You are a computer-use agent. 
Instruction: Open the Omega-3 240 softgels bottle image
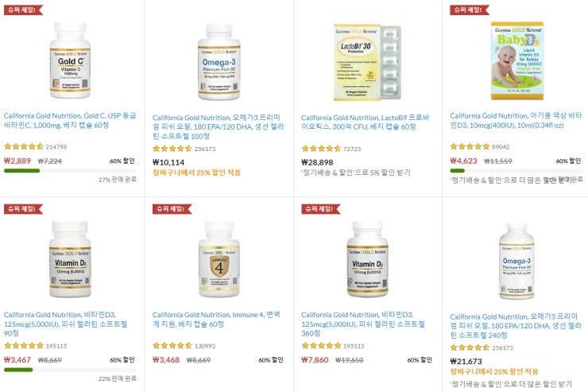coord(517,261)
